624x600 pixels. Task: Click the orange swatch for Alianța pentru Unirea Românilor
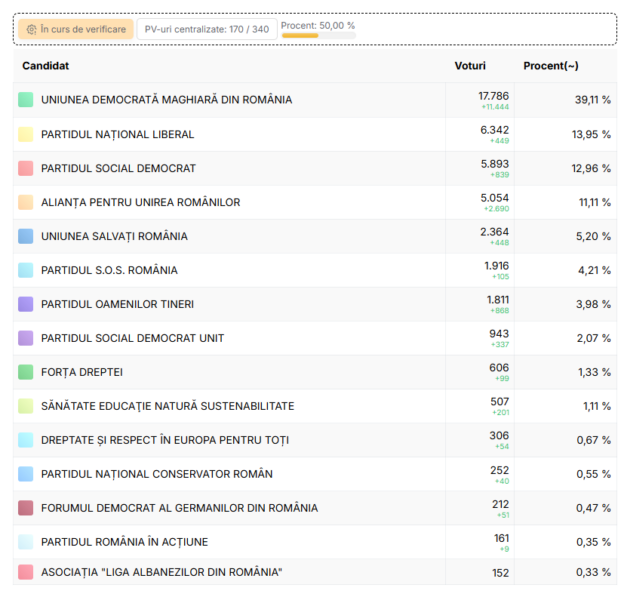[26, 202]
